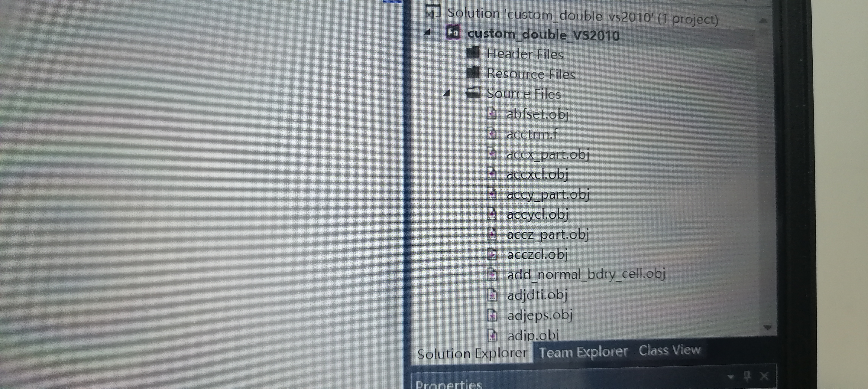This screenshot has height=389, width=868.
Task: Click the Fortran project icon beside custom_double_VS2010
Action: point(452,33)
